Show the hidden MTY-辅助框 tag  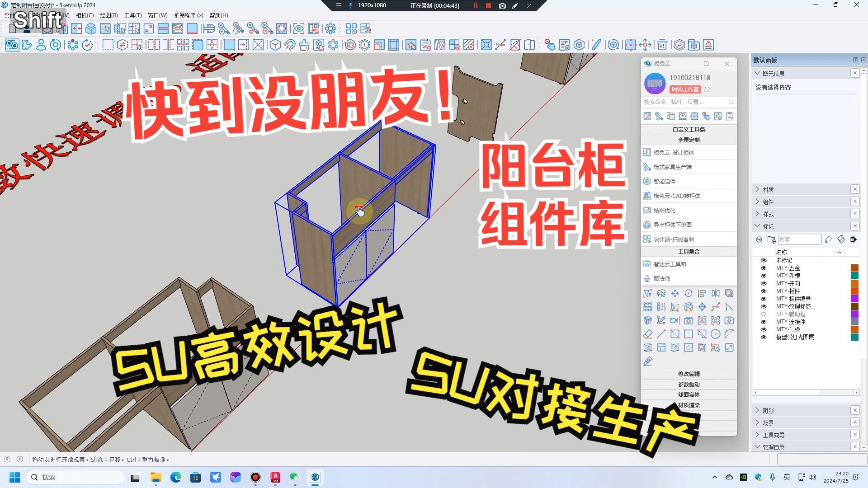(764, 314)
